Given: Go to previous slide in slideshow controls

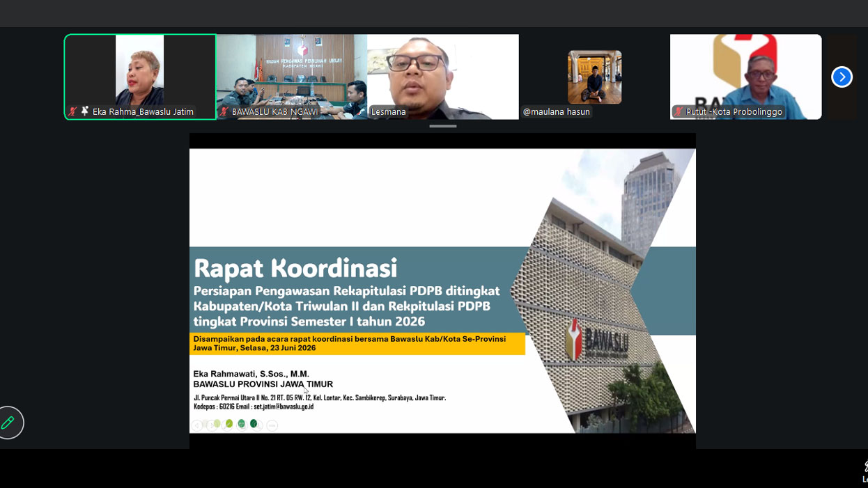Looking at the screenshot, I should (197, 425).
